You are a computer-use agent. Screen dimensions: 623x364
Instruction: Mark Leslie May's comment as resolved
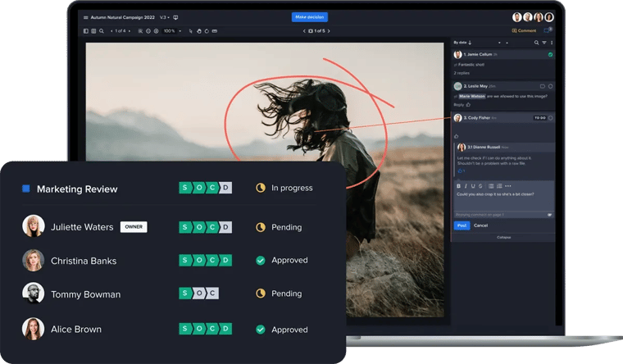[x=550, y=85]
